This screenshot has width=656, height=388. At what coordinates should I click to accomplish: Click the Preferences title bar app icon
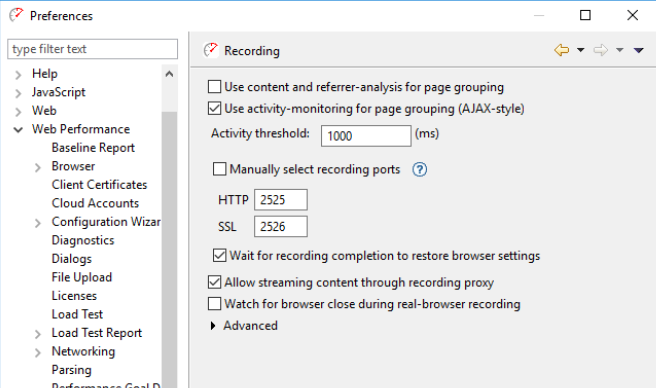coord(16,15)
